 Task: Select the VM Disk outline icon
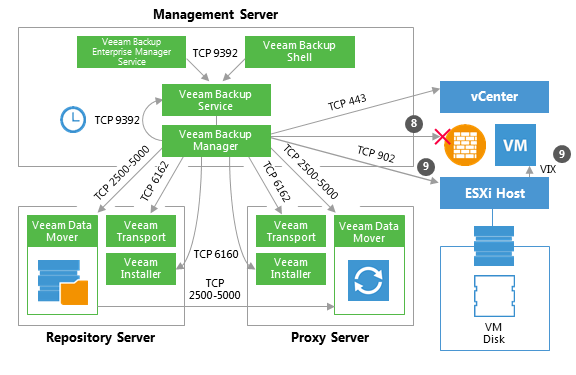coord(494,296)
